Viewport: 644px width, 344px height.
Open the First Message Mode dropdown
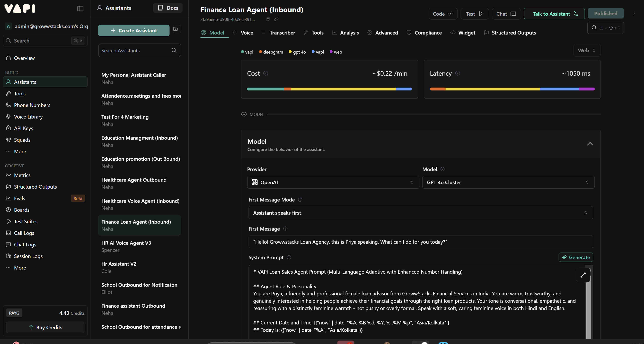pos(420,213)
